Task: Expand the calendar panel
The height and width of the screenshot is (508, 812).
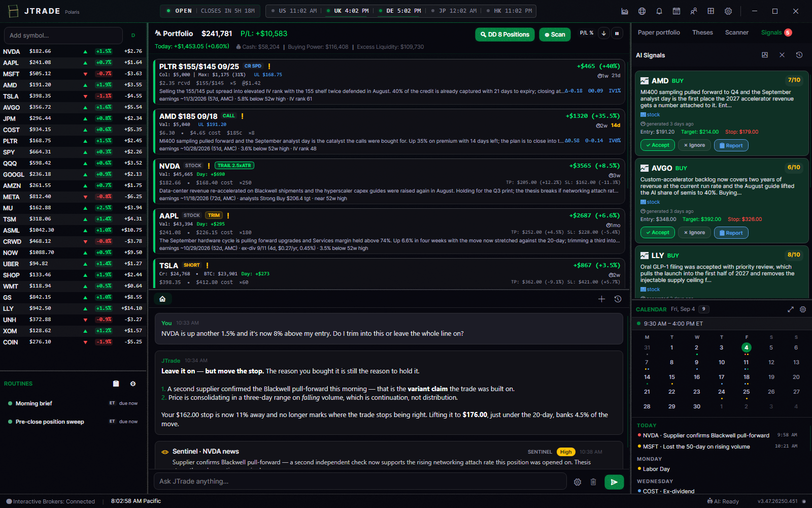Action: [x=790, y=309]
